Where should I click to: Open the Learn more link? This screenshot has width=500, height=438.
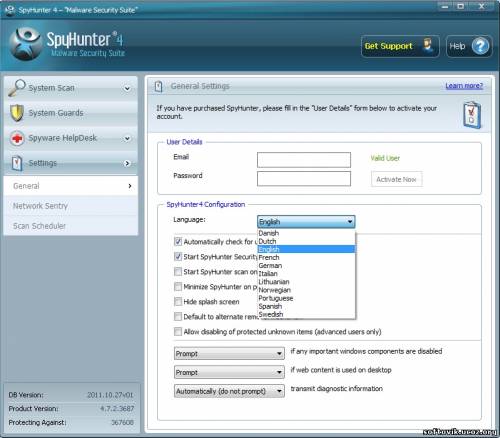click(x=464, y=86)
